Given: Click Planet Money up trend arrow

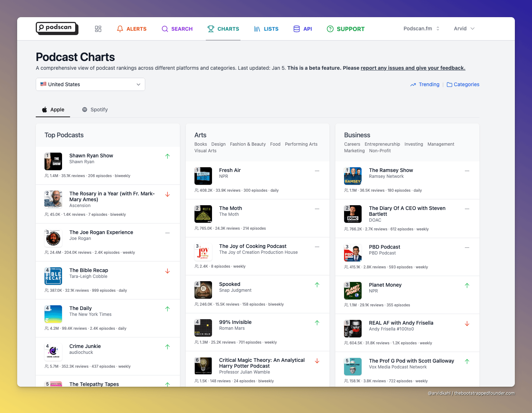Looking at the screenshot, I should [467, 286].
